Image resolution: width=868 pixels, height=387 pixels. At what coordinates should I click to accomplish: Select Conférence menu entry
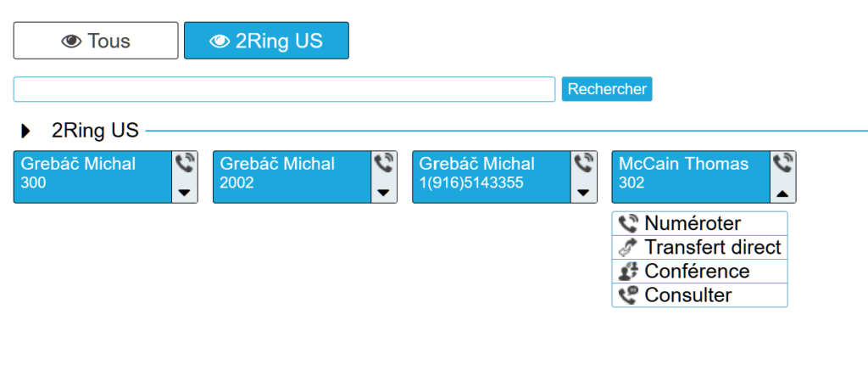[697, 272]
